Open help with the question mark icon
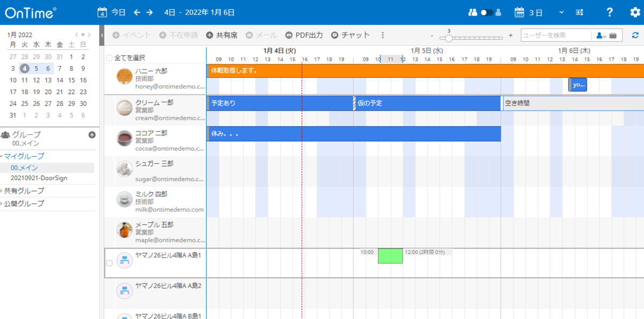 (610, 12)
